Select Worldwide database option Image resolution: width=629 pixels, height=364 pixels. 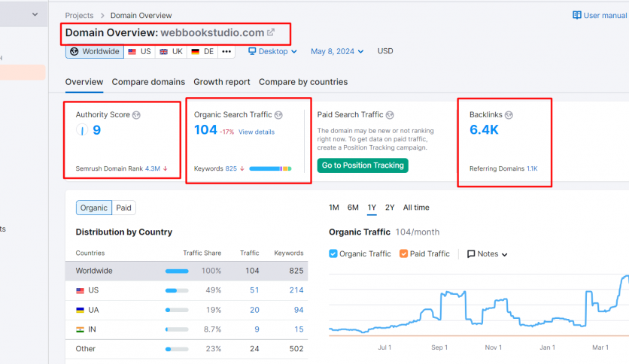point(95,51)
